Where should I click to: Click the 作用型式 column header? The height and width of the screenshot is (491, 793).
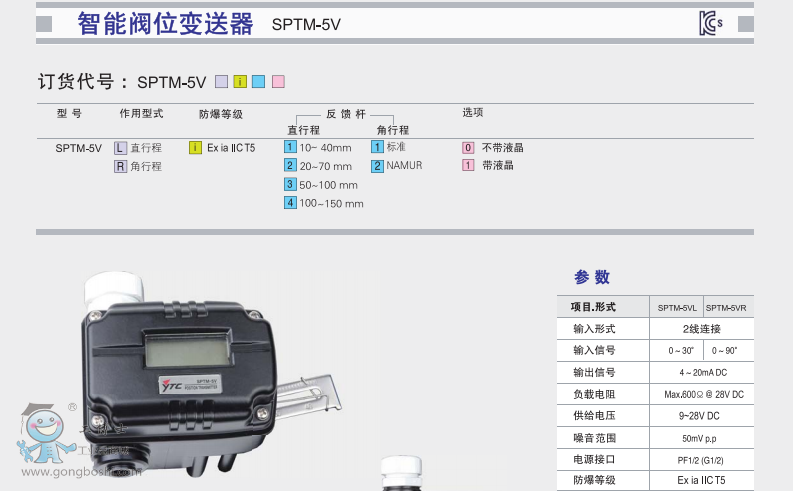141,113
